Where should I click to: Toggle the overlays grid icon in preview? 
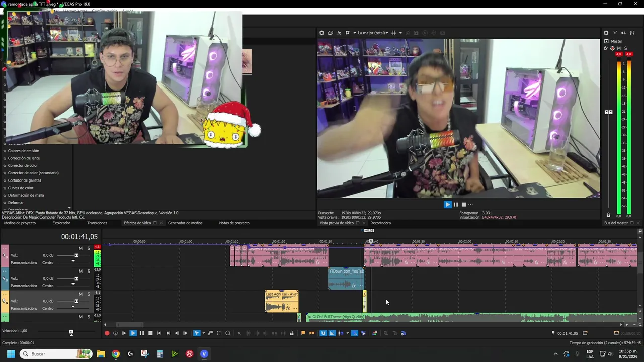tap(394, 33)
